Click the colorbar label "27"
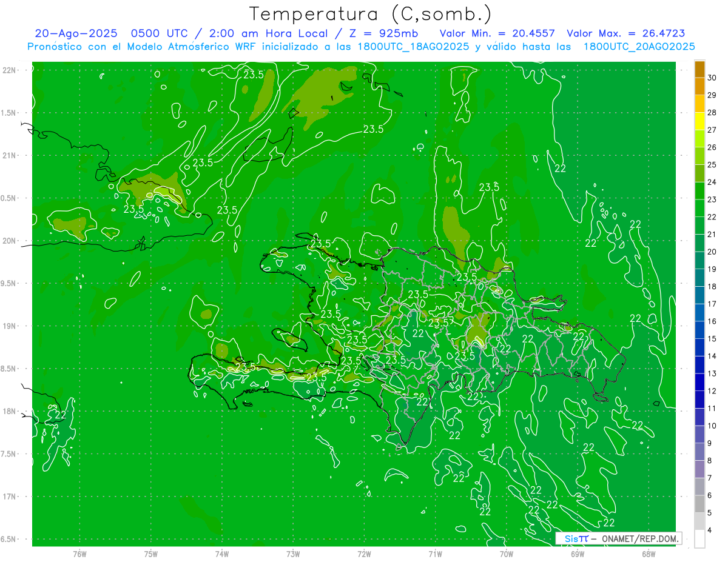This screenshot has width=728, height=562. pos(712,130)
